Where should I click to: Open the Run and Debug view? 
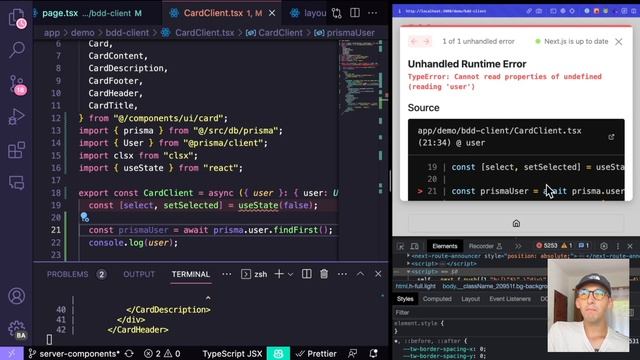(16, 117)
